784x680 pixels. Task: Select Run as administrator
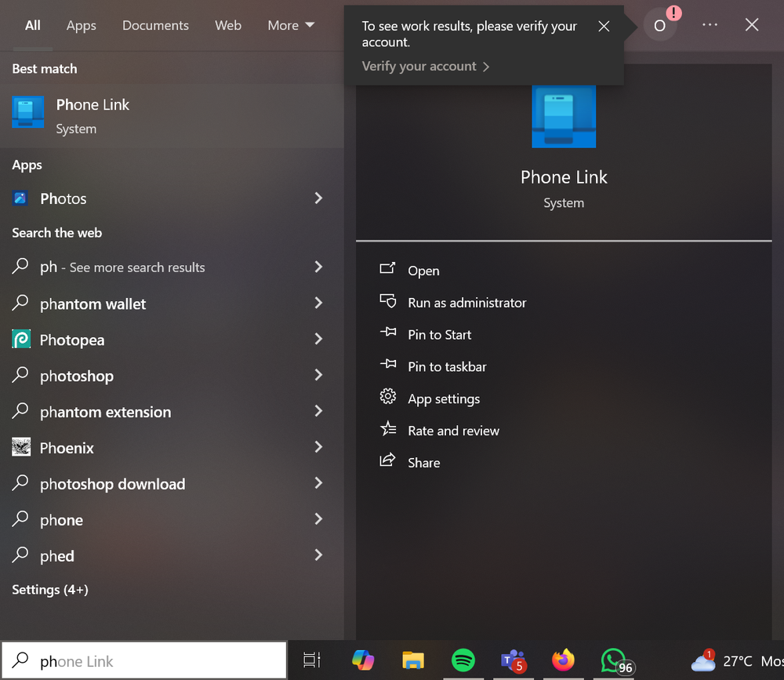point(466,303)
